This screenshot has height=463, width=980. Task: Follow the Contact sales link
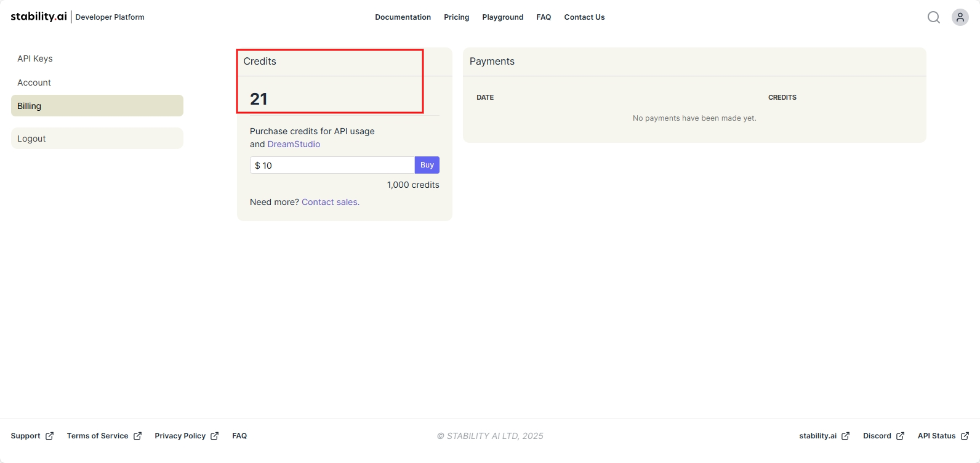[x=329, y=202]
